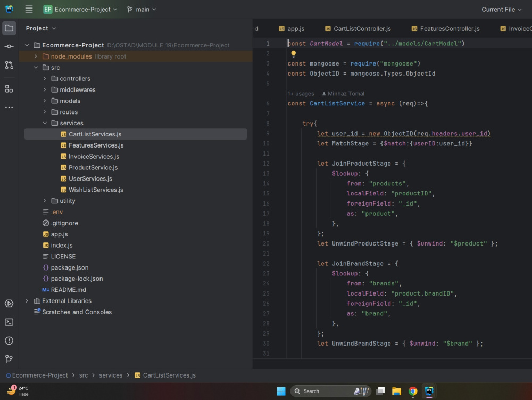The height and width of the screenshot is (400, 532).
Task: Open weather widget showing 24°C Haze
Action: pos(18,391)
